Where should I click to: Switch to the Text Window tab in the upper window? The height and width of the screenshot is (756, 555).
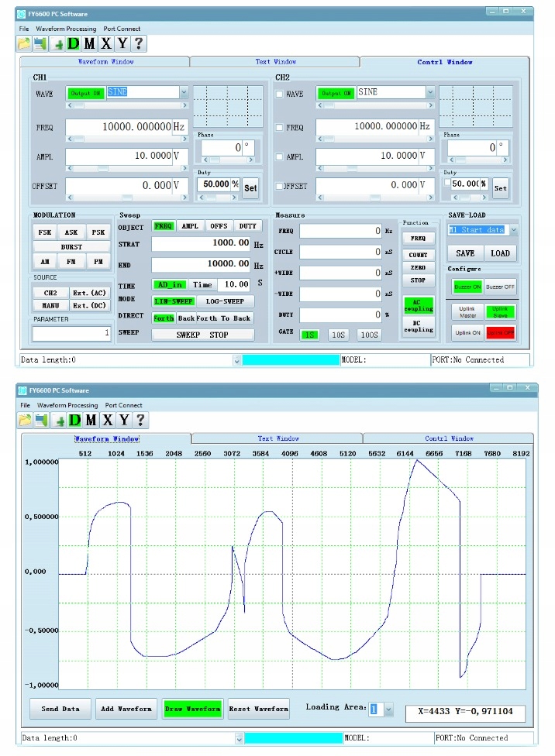coord(275,62)
